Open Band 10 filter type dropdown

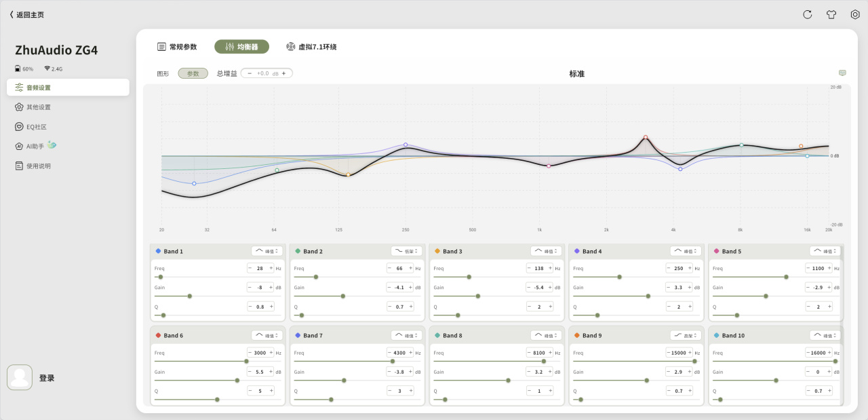click(x=826, y=335)
